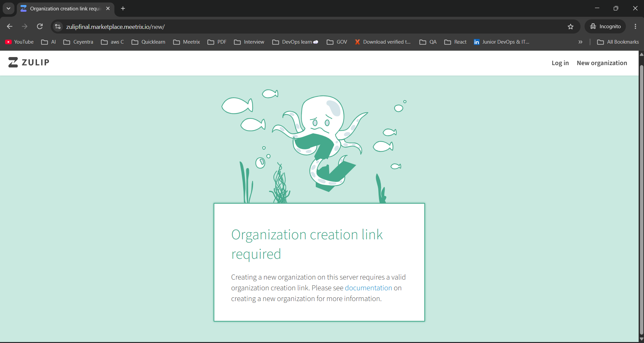
Task: Click the page vertical scrollbar thumb
Action: 641,200
